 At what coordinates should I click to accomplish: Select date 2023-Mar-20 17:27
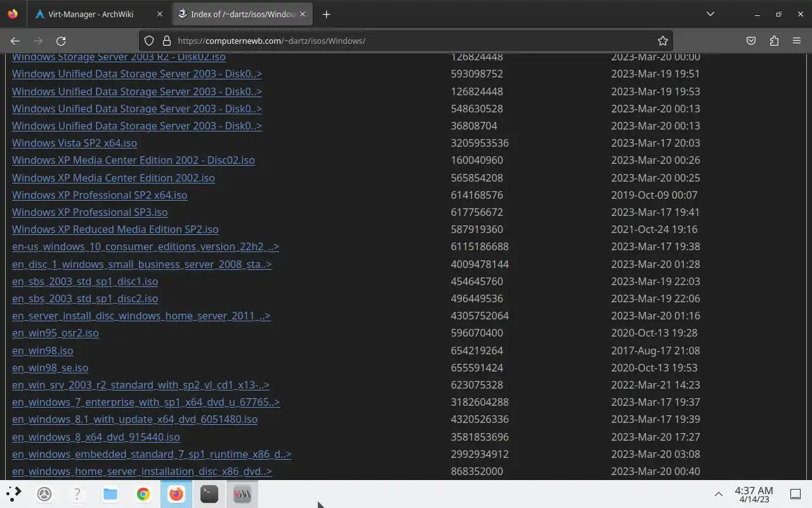tap(655, 437)
